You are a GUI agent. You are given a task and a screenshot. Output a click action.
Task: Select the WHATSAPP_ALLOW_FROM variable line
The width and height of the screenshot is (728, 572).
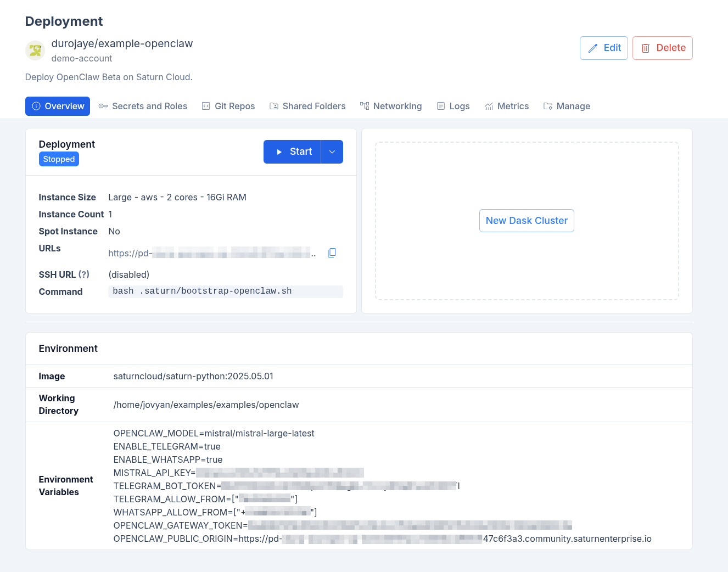[x=215, y=513]
